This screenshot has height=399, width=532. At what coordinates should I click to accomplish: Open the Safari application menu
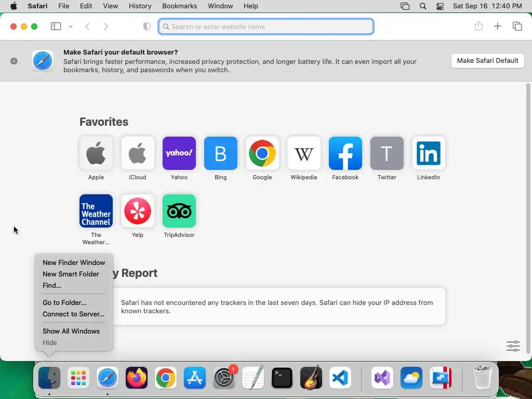coord(37,6)
